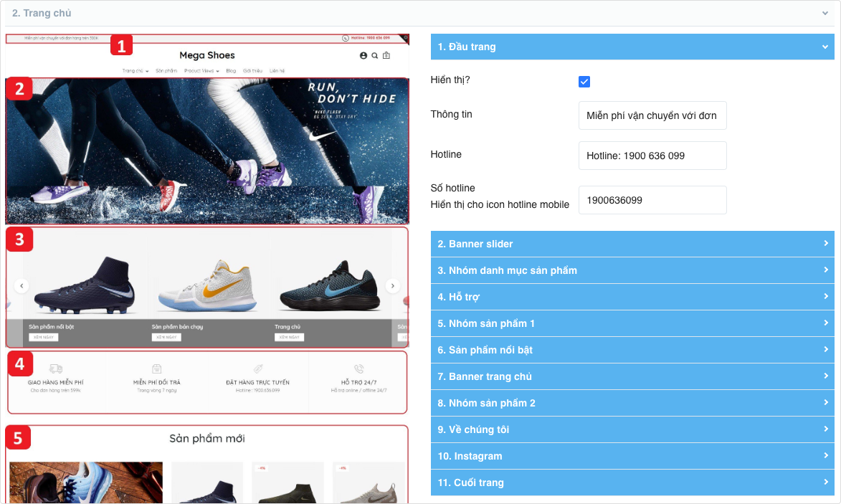This screenshot has width=841, height=504.
Task: Open the Sản phẩm menu item in preview
Action: 166,71
